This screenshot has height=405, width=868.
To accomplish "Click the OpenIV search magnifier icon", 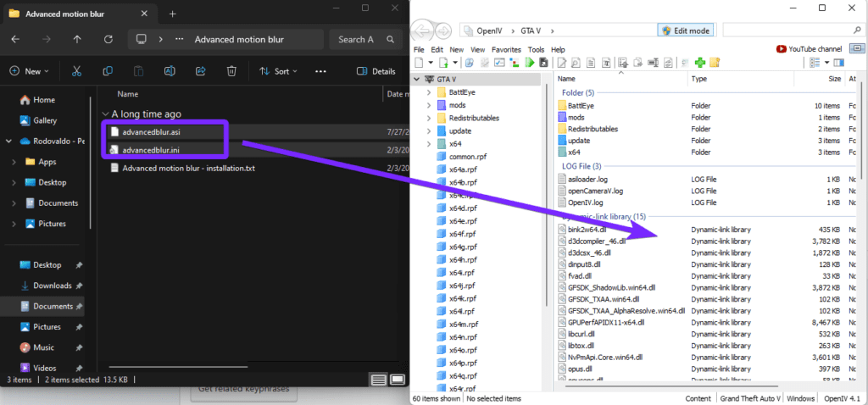I will pos(858,31).
